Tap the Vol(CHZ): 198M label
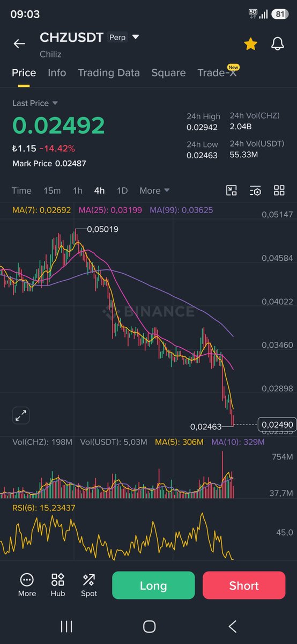 pos(42,442)
